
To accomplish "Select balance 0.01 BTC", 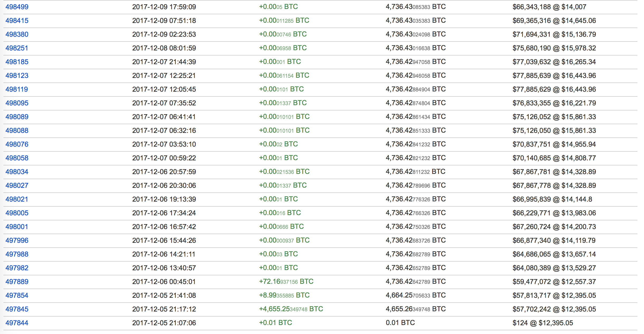I will [400, 323].
